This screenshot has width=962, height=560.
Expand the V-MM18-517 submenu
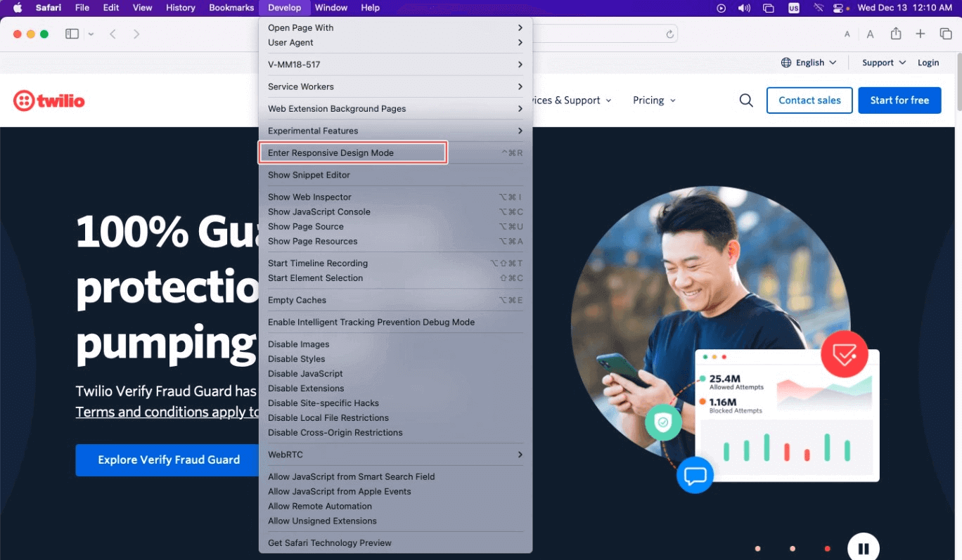(395, 64)
